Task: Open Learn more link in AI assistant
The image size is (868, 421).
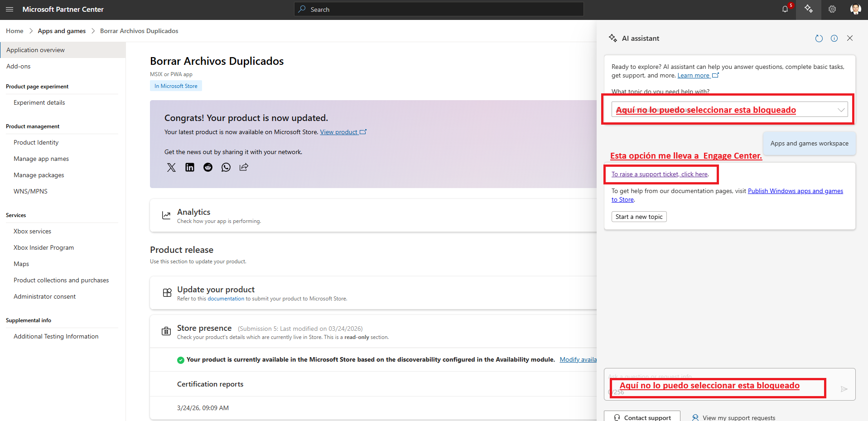Action: 698,75
